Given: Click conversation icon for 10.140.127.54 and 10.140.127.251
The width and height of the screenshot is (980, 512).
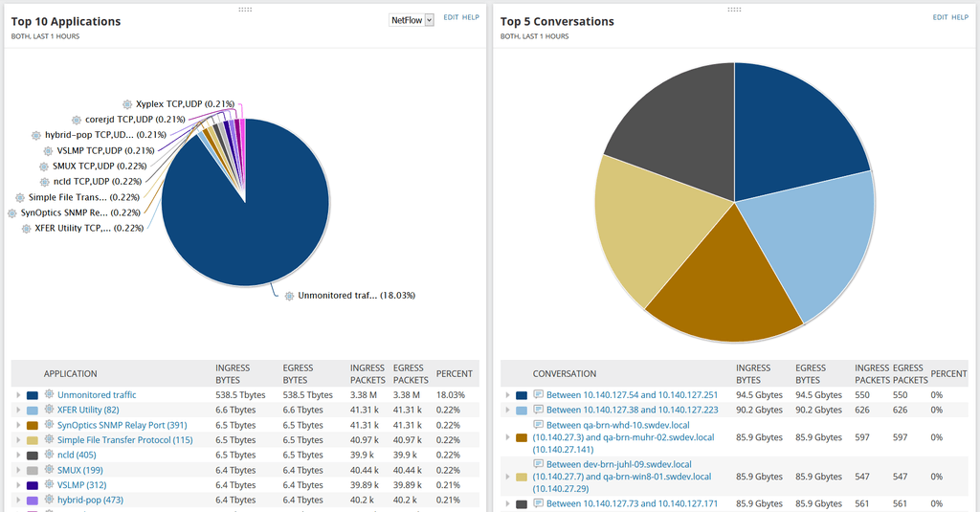Looking at the screenshot, I should tap(538, 394).
